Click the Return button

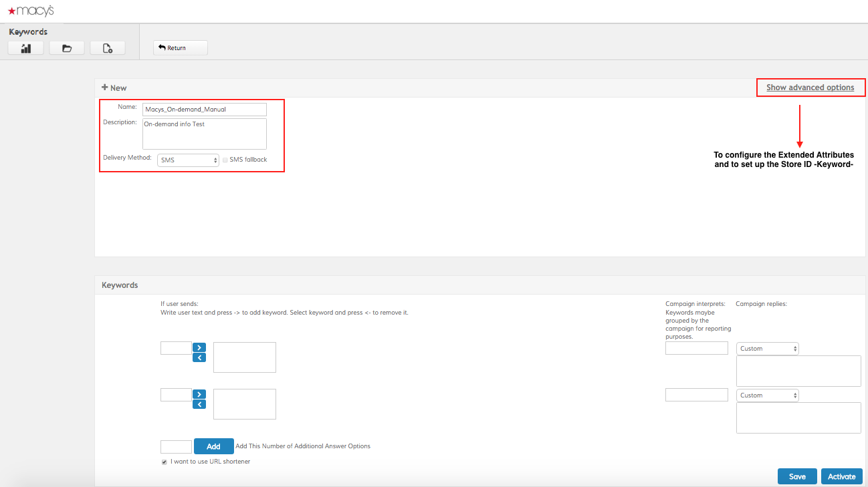coord(180,48)
